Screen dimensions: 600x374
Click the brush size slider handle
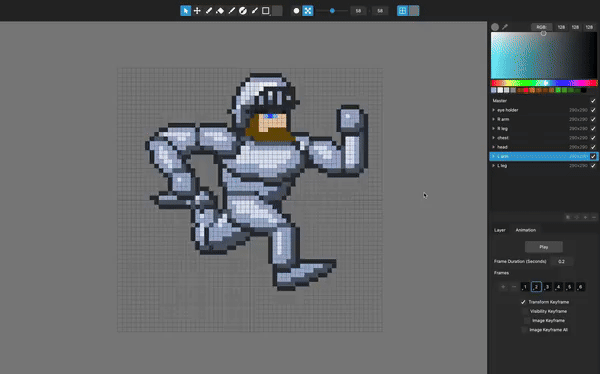tap(333, 11)
